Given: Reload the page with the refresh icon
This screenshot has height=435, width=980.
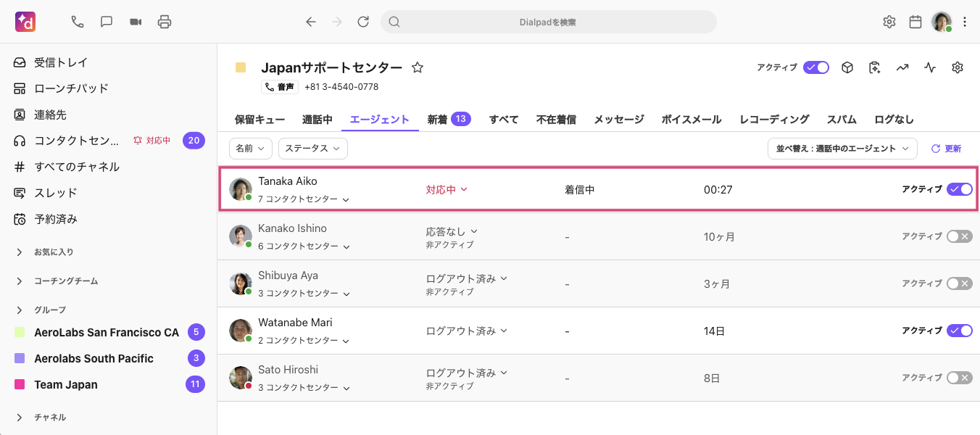Looking at the screenshot, I should point(363,22).
